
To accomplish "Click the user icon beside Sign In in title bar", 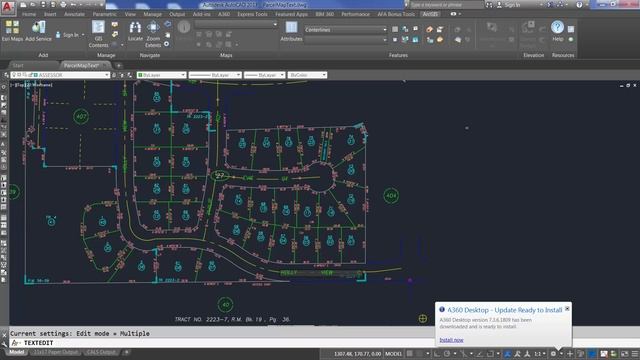I will coord(499,5).
